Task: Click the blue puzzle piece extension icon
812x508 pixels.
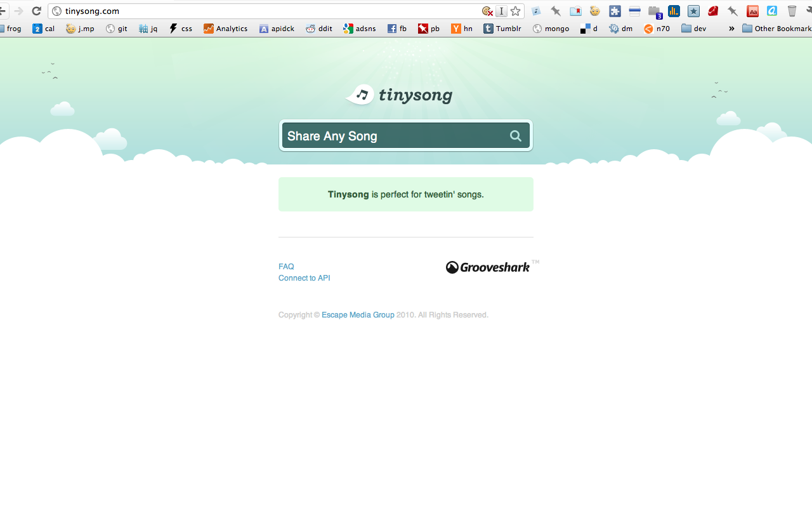Action: point(615,11)
